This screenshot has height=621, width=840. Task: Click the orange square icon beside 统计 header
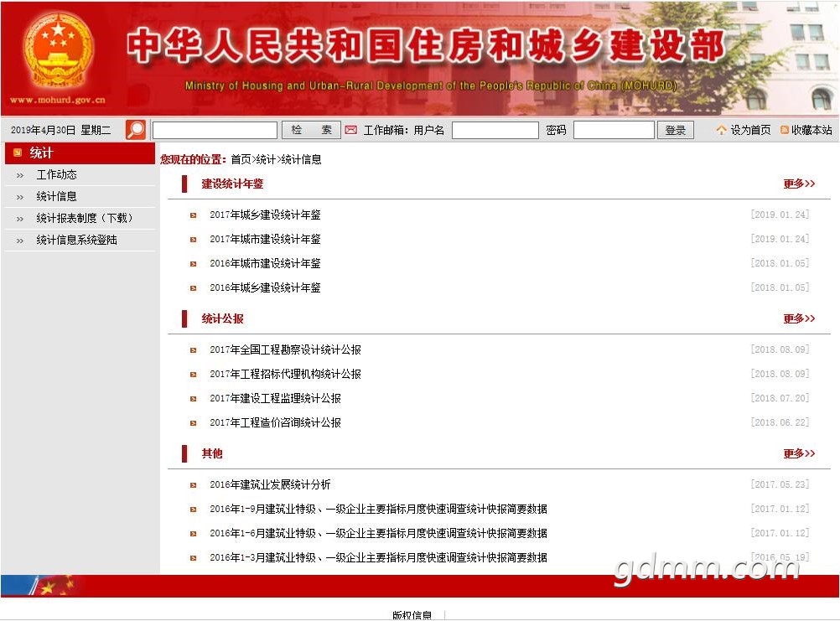(18, 153)
